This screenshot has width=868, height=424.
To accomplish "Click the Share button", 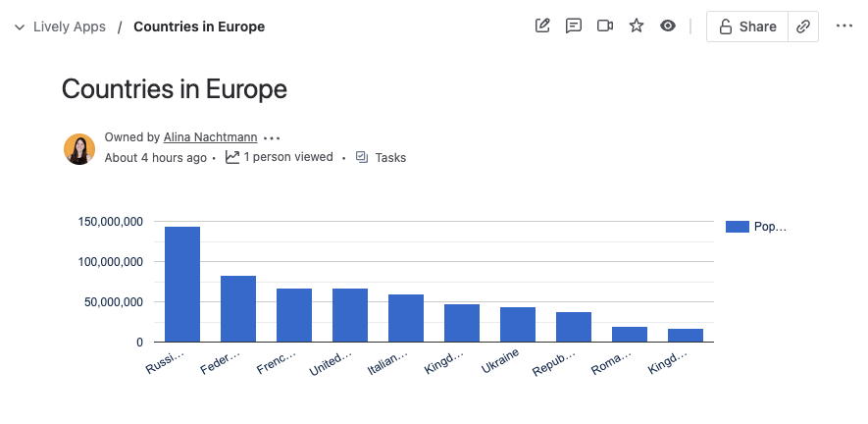I will tap(747, 26).
